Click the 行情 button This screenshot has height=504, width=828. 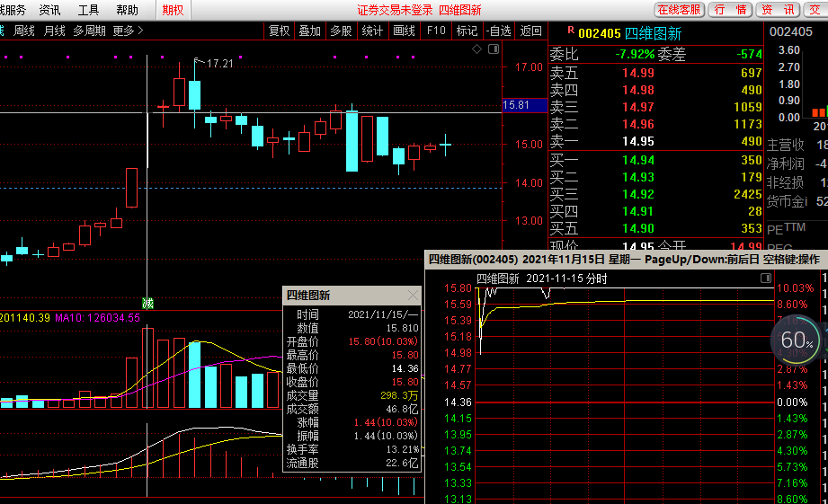(x=730, y=10)
